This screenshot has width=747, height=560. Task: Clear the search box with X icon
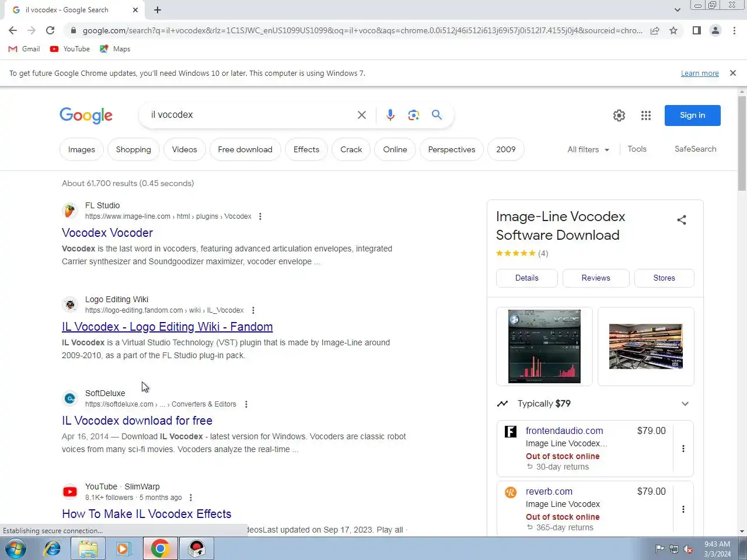tap(362, 115)
